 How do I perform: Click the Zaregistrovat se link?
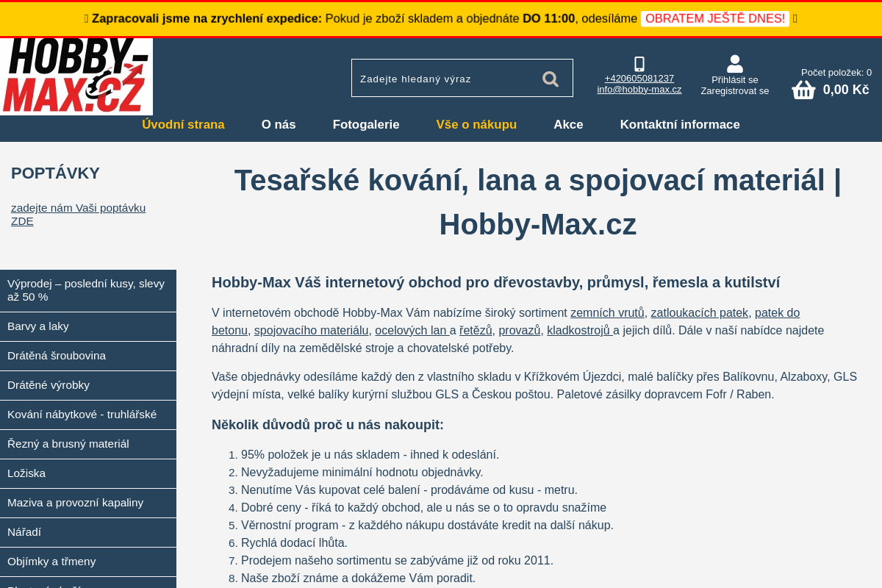[x=735, y=90]
